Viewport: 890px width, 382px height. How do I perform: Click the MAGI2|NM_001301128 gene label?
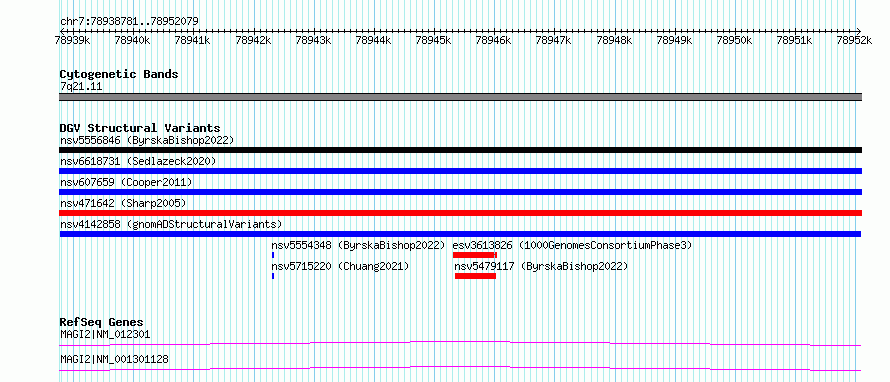click(114, 359)
